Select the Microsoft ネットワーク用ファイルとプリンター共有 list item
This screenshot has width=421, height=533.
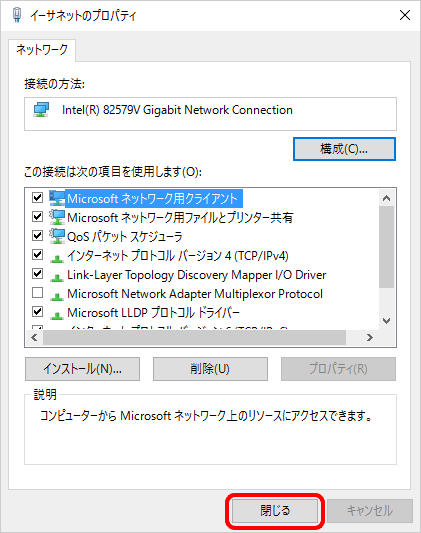(x=180, y=217)
